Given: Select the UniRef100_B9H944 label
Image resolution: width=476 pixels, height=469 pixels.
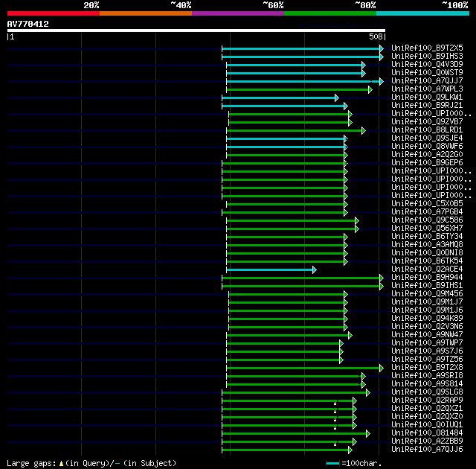Looking at the screenshot, I should (x=427, y=278).
